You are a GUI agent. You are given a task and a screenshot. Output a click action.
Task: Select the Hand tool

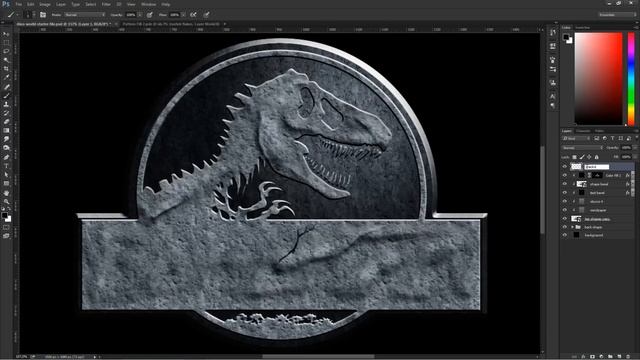point(6,193)
